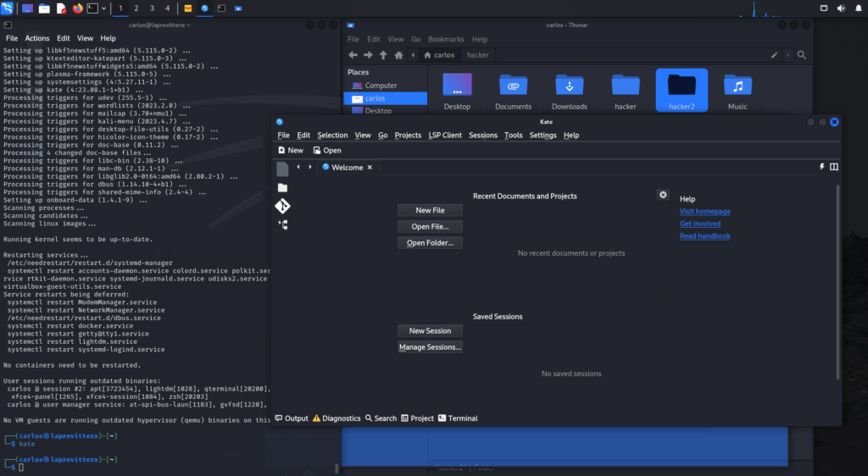This screenshot has width=868, height=476.
Task: Launch Firefox from the top panel
Action: (77, 8)
